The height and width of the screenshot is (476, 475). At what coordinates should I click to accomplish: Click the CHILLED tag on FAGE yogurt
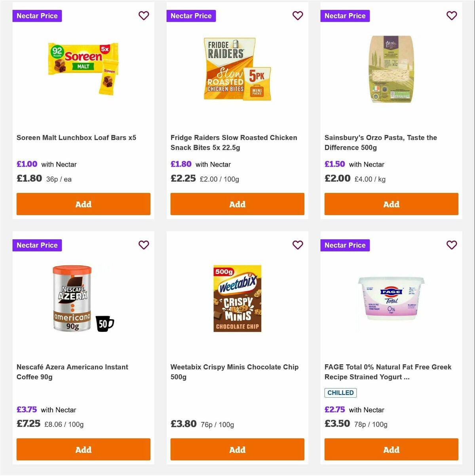pyautogui.click(x=341, y=392)
